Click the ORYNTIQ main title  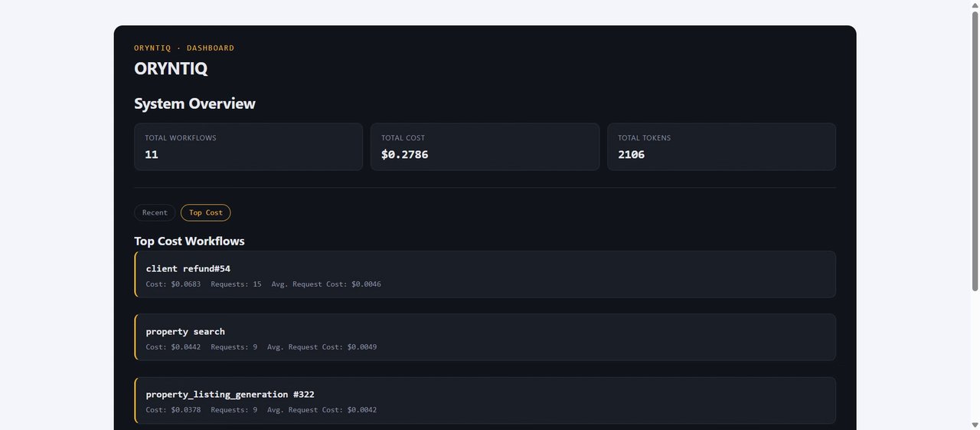171,68
